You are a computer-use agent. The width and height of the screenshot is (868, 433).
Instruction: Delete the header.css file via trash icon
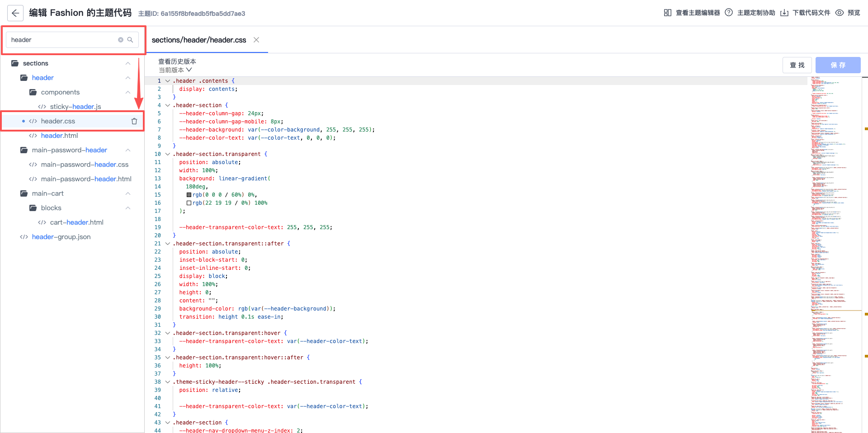(134, 121)
